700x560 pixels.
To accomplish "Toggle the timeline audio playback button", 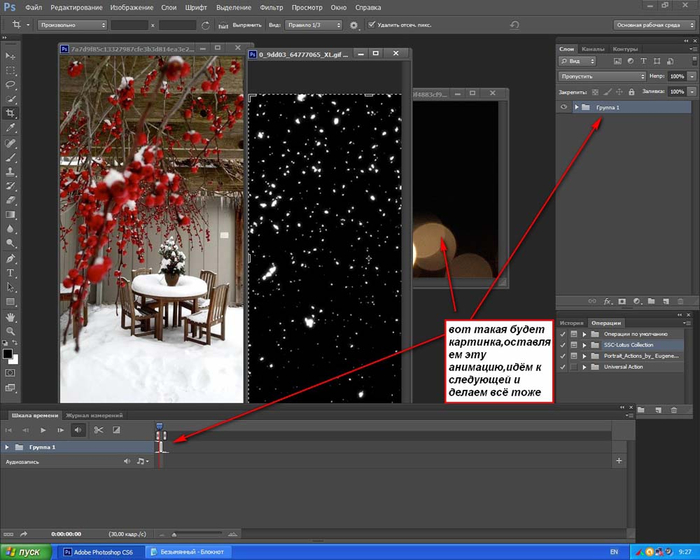I will coord(78,430).
